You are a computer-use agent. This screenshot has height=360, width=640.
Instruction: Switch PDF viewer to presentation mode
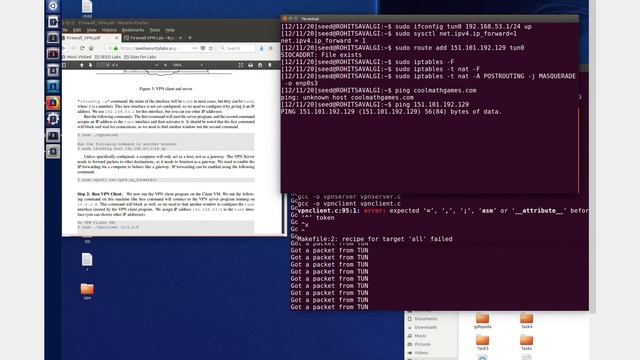(241, 65)
